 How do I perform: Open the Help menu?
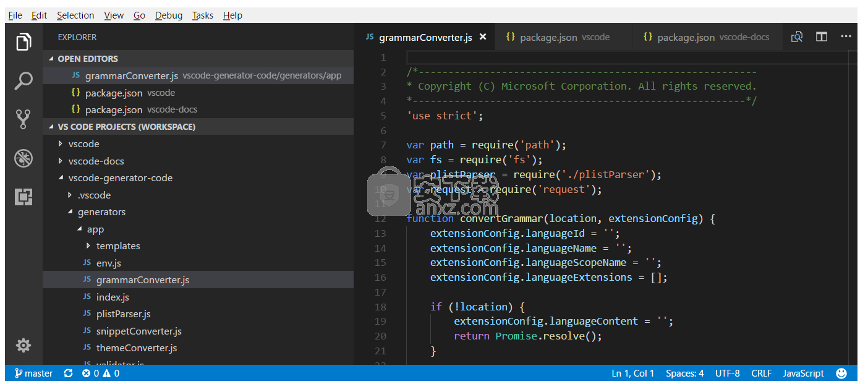point(232,15)
